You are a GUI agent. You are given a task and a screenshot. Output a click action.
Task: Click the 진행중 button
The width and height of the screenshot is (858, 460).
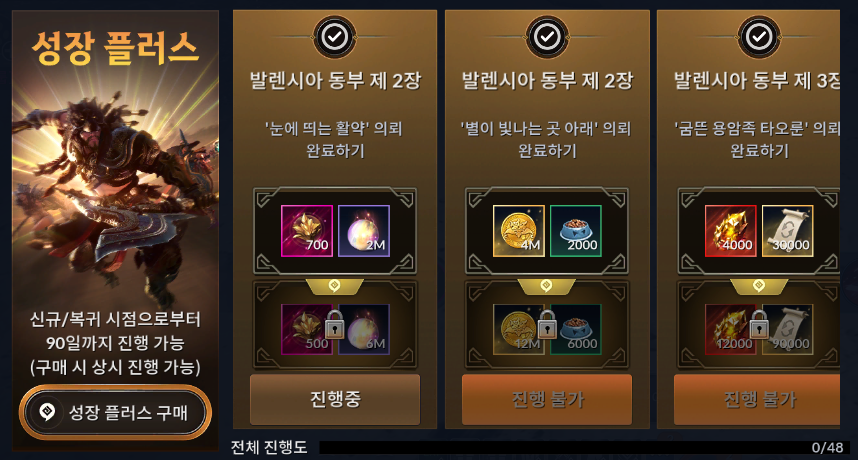[x=335, y=399]
